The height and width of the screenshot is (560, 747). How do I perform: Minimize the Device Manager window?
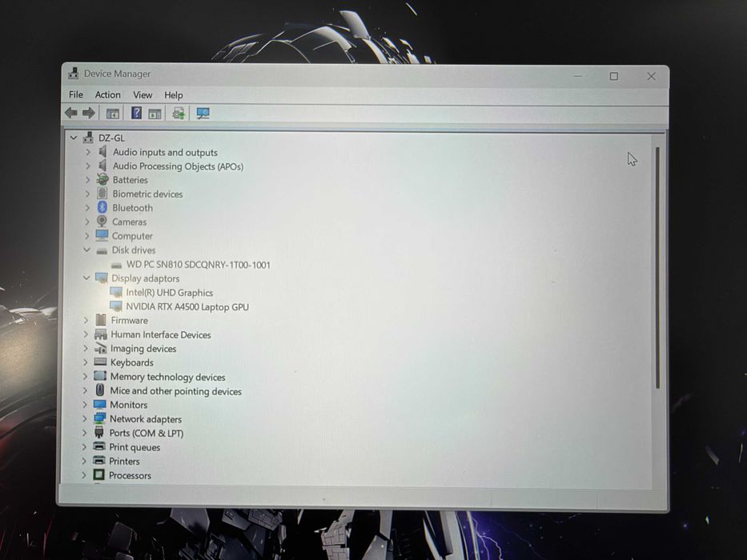[577, 76]
